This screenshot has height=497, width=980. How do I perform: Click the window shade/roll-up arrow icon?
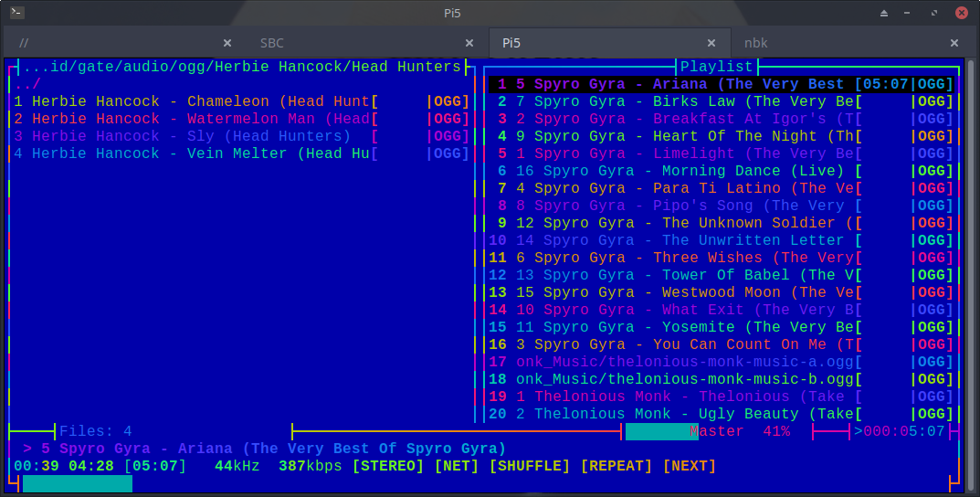pyautogui.click(x=884, y=13)
